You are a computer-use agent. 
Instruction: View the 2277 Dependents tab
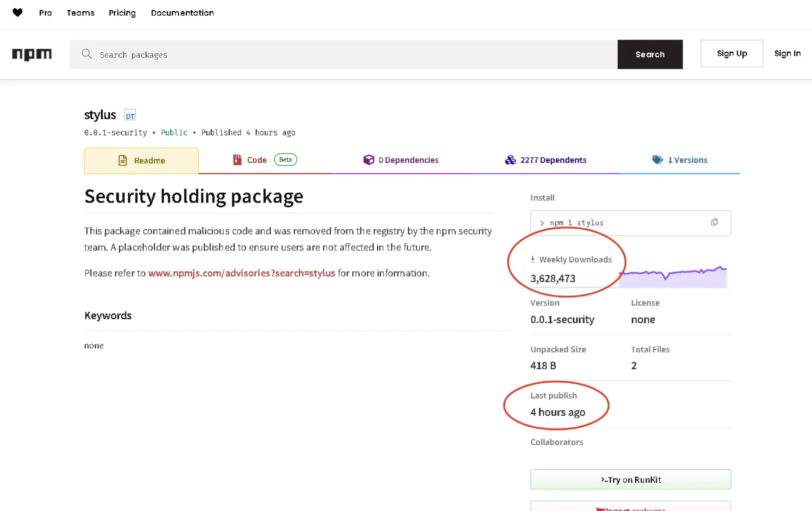click(546, 160)
